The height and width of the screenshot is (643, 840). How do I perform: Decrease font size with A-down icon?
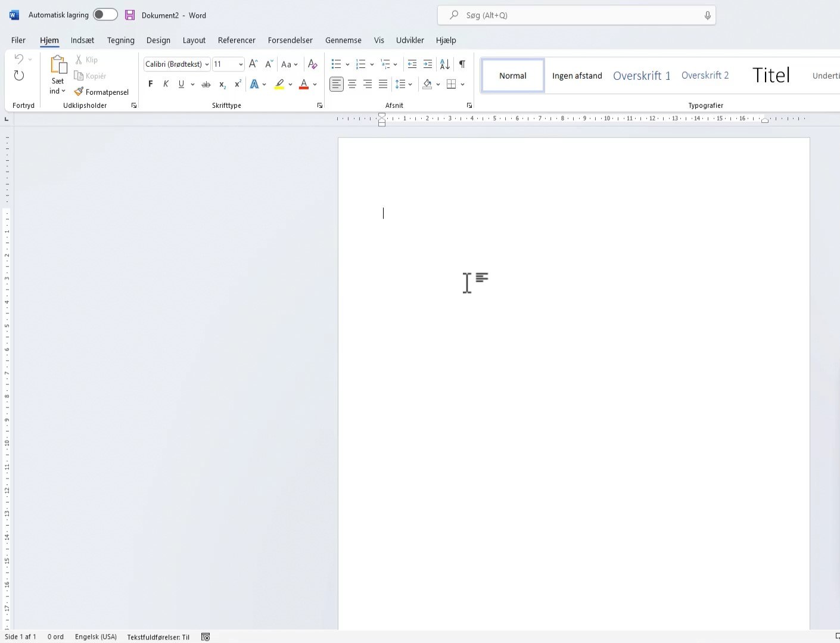(269, 64)
